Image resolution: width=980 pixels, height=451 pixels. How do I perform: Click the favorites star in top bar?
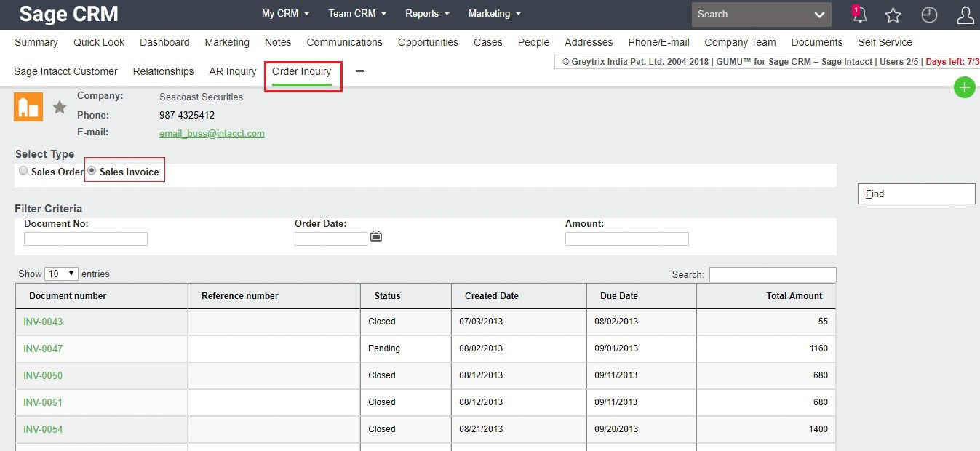[893, 15]
